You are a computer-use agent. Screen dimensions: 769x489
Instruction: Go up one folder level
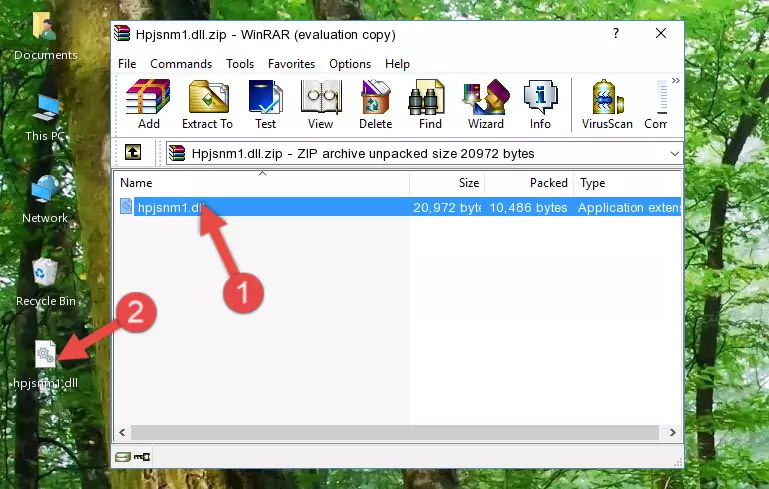pos(133,153)
